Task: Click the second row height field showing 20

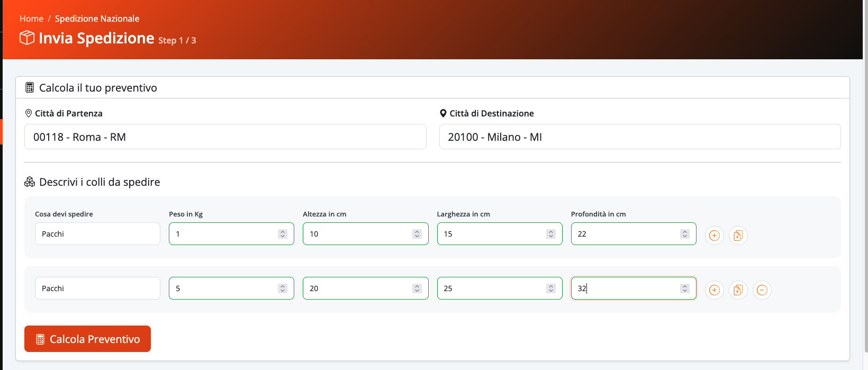Action: [x=365, y=288]
